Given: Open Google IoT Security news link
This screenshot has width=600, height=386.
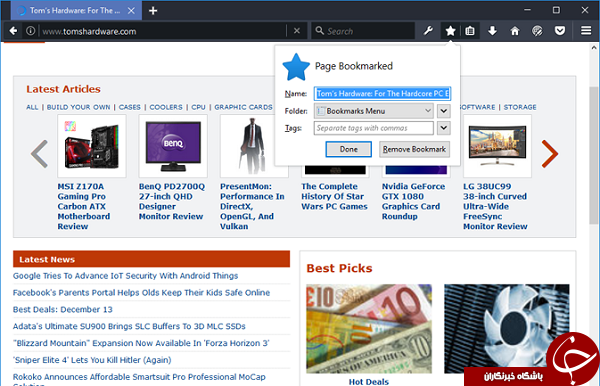Looking at the screenshot, I should click(x=126, y=276).
